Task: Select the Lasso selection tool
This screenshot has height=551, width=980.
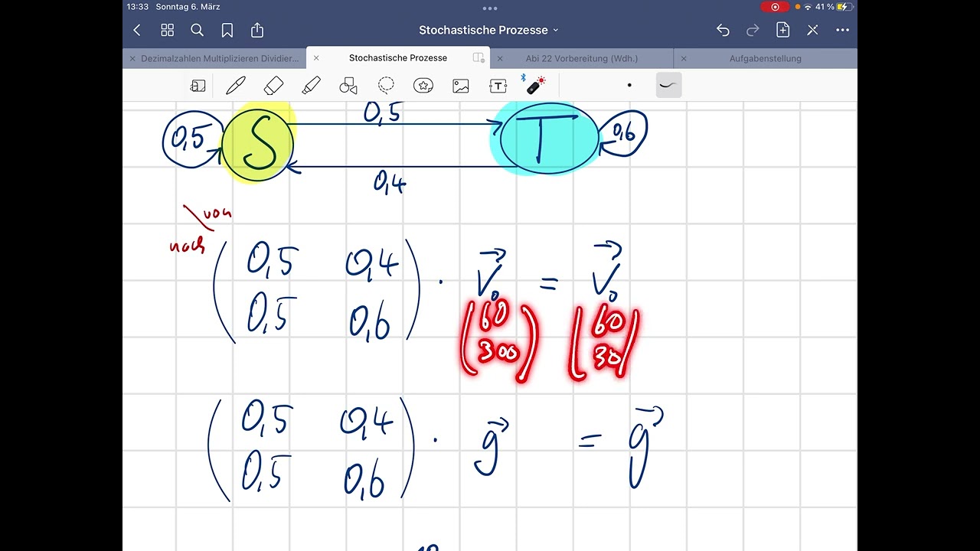Action: pos(386,86)
